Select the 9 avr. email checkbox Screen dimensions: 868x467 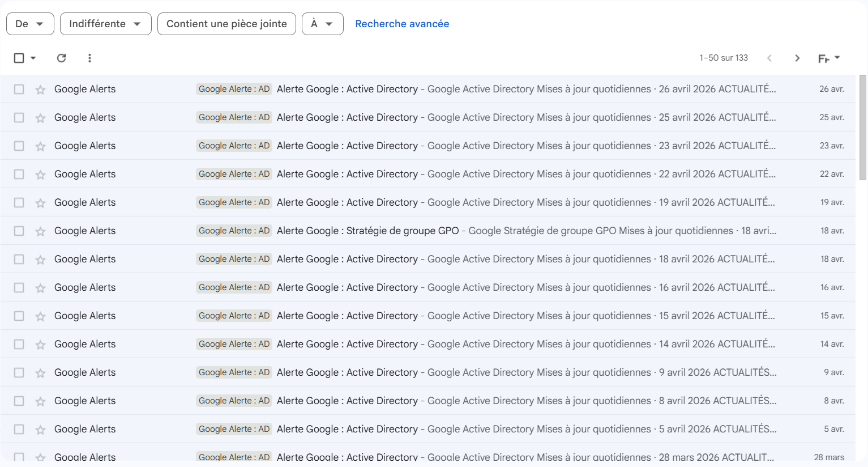tap(19, 372)
